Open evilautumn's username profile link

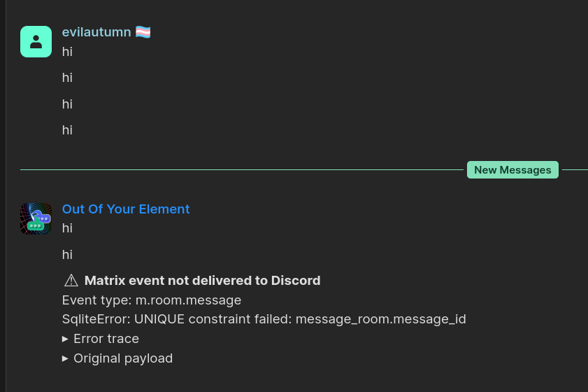tap(96, 32)
